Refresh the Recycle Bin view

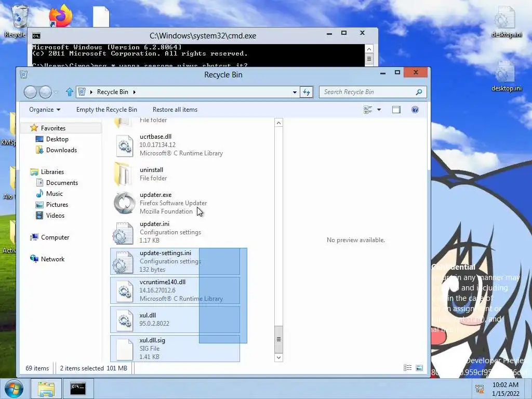pos(307,92)
